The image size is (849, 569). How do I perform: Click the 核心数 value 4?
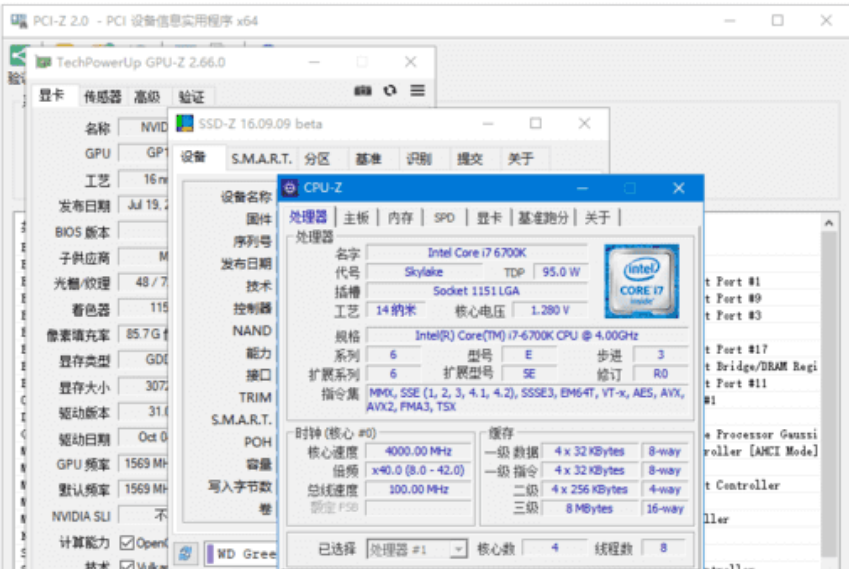(x=555, y=548)
